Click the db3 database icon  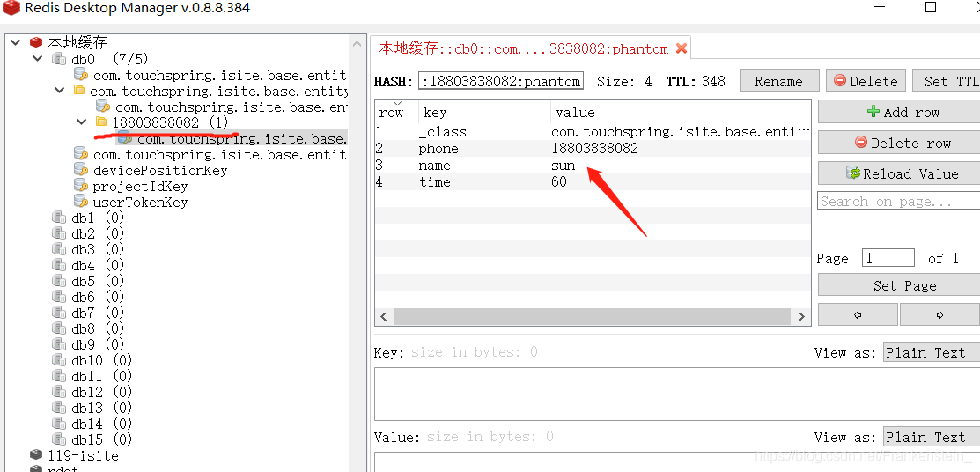click(x=59, y=249)
